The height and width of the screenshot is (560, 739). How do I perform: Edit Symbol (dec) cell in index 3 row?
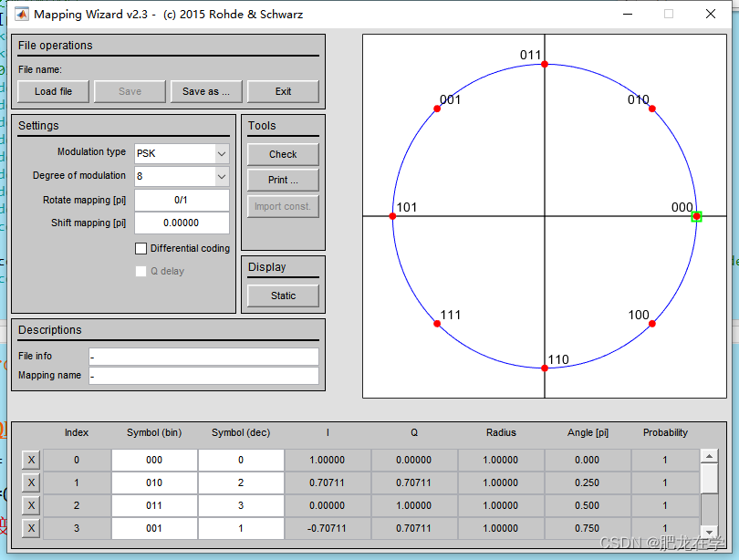[x=241, y=528]
